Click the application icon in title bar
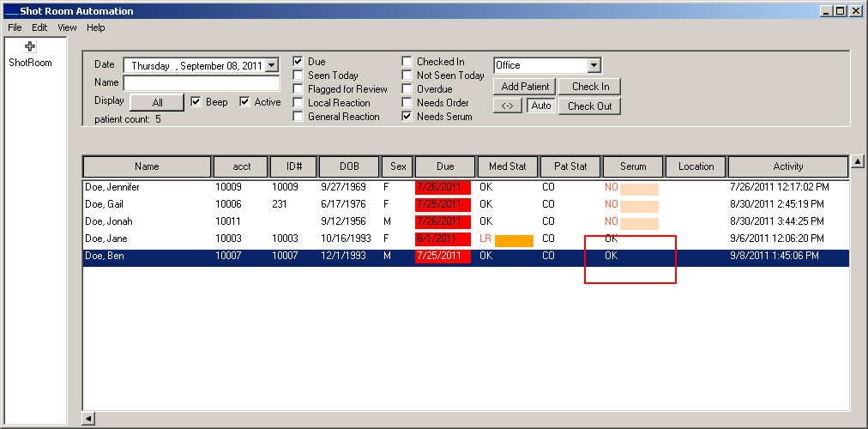This screenshot has width=868, height=429. point(11,11)
